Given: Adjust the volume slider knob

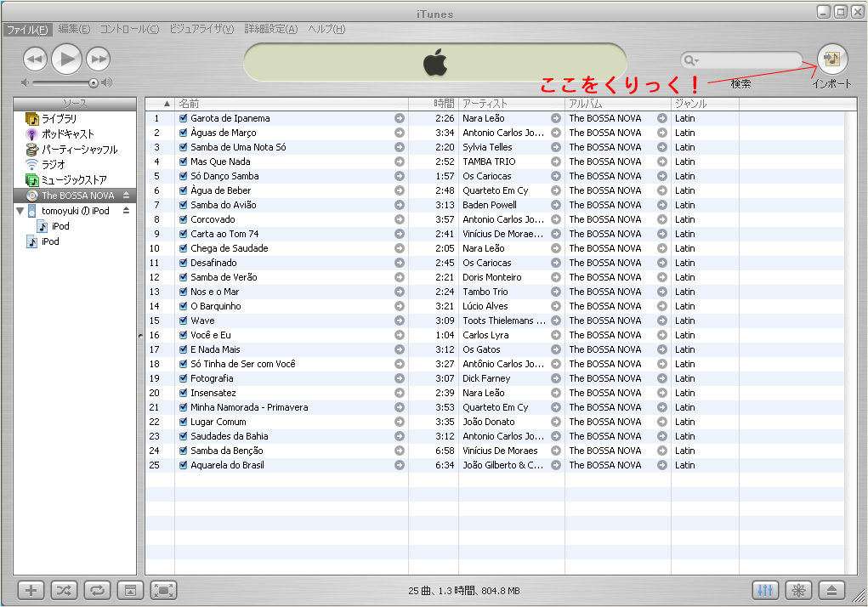Looking at the screenshot, I should (93, 83).
